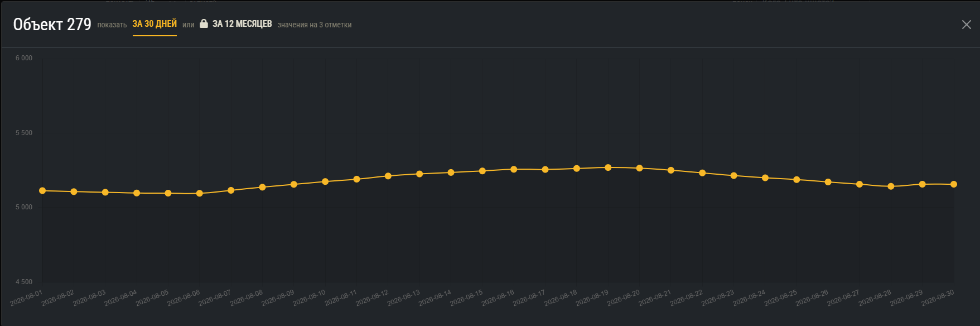This screenshot has height=326, width=980.
Task: Switch to the ЗА 30 ДНЕЙ tab
Action: [155, 24]
